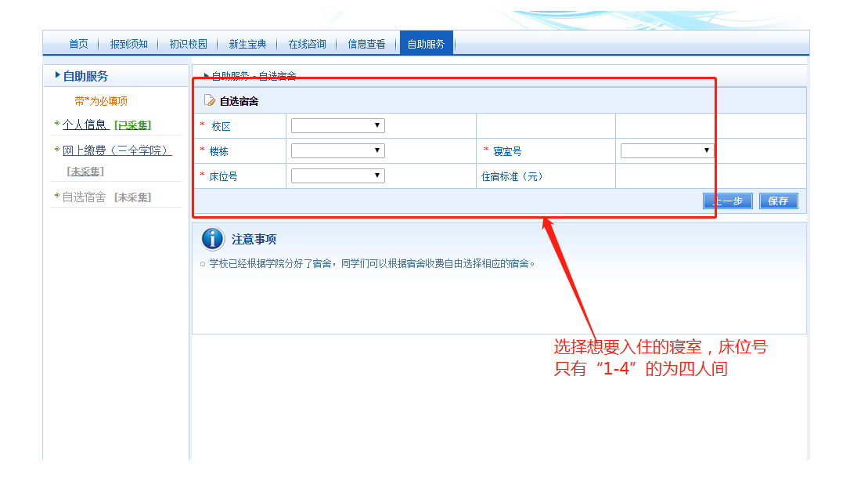Select the 在线咨询 tab
Viewport: 868px width, 492px height.
307,44
